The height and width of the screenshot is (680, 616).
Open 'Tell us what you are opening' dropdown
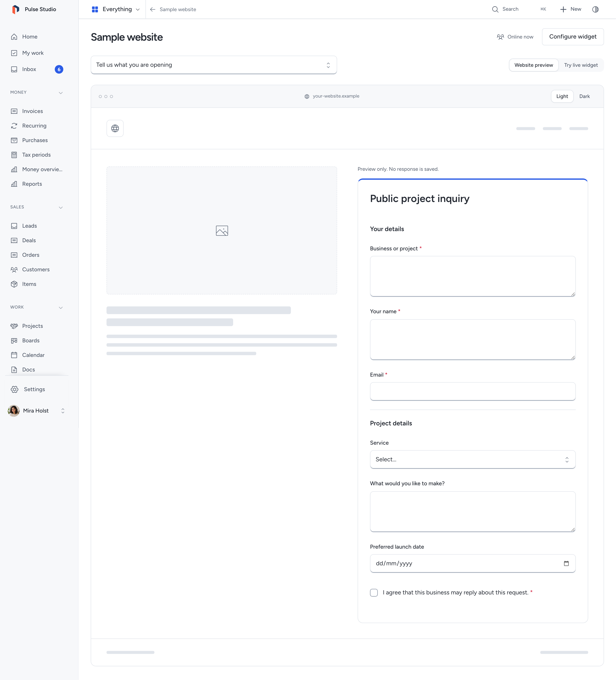click(x=214, y=65)
